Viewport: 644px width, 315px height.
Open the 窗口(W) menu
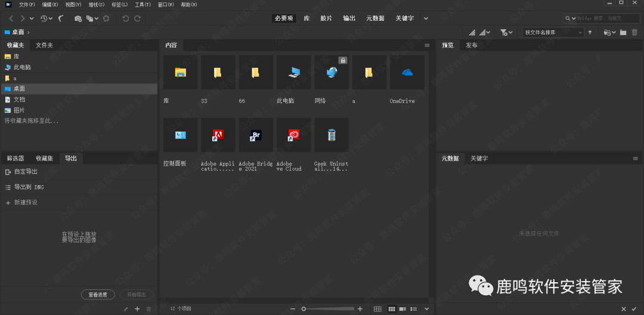[166, 5]
